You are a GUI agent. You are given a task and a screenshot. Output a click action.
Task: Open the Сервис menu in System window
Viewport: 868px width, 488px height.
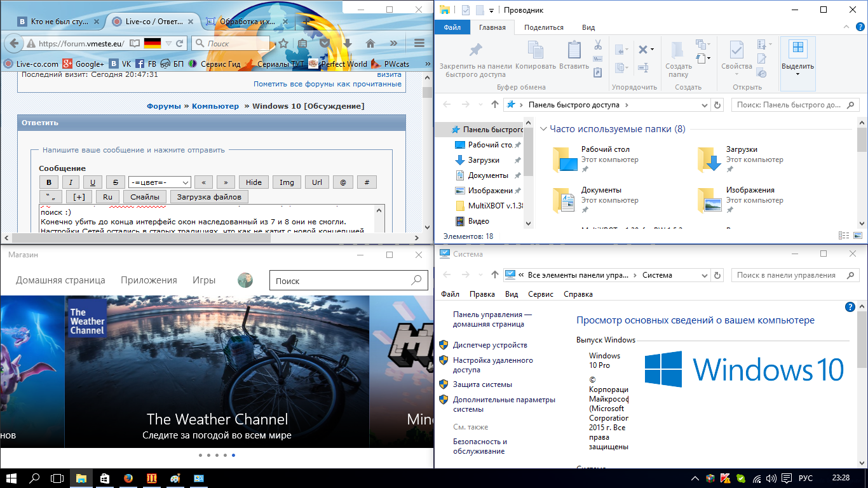pos(540,294)
